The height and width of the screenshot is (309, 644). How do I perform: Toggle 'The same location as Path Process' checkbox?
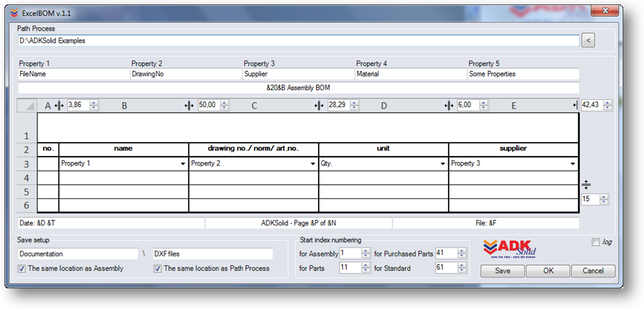(157, 268)
